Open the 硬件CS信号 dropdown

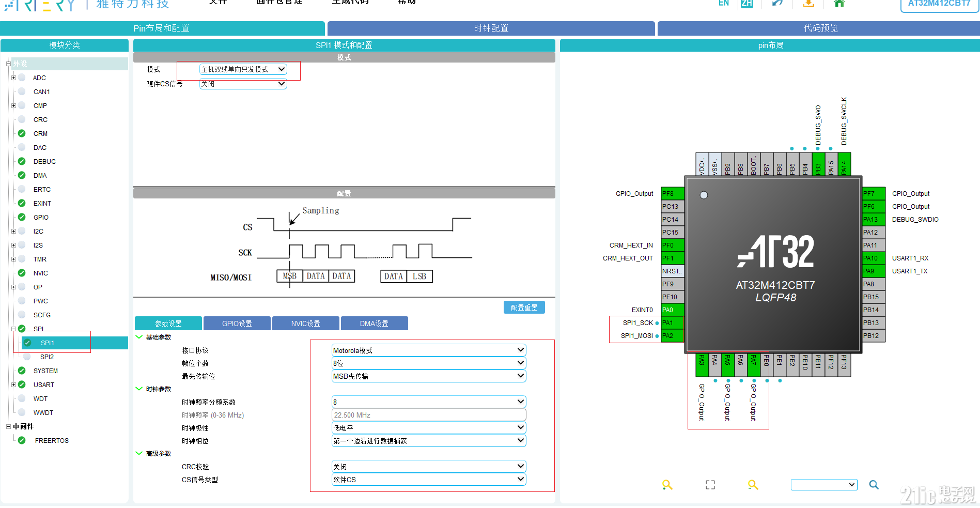(x=243, y=84)
